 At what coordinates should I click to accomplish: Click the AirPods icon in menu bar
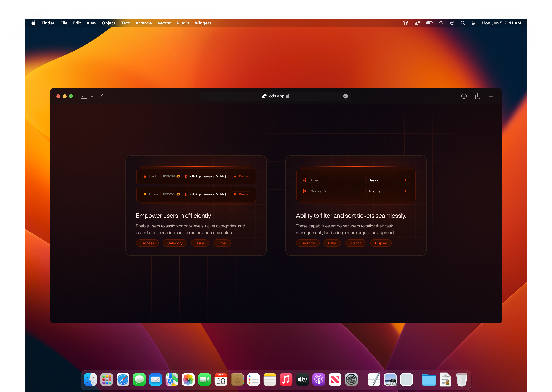click(x=405, y=23)
